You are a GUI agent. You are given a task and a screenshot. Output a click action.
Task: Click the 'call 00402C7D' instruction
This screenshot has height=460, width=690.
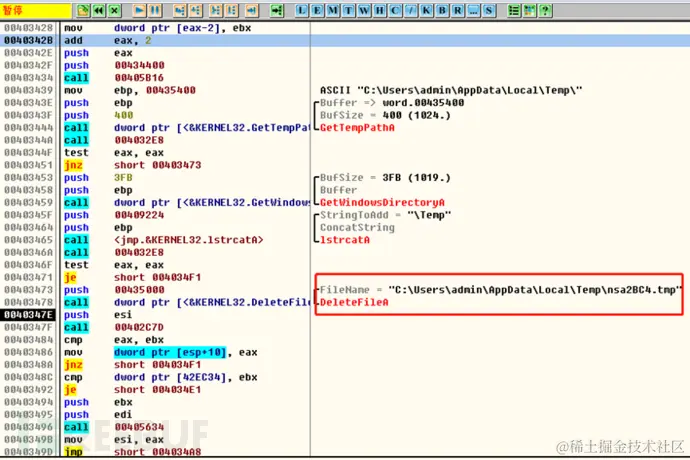[x=114, y=328]
